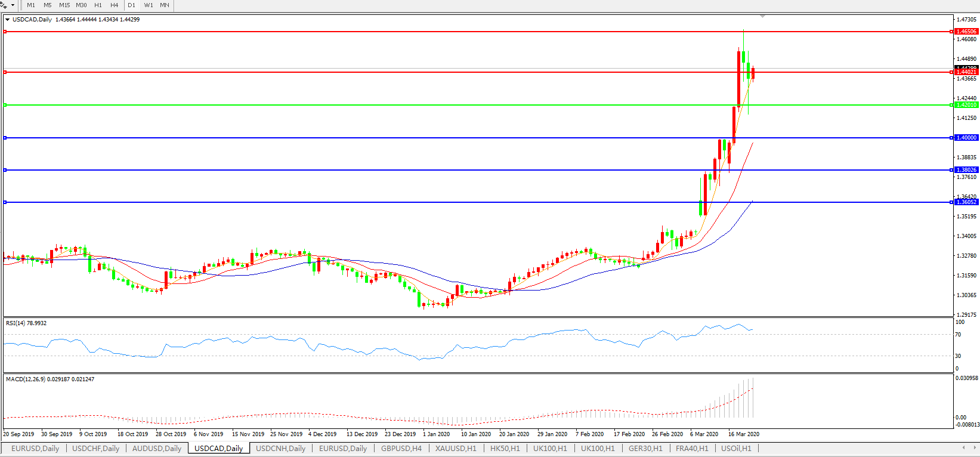Select the W1 weekly timeframe

[x=149, y=5]
